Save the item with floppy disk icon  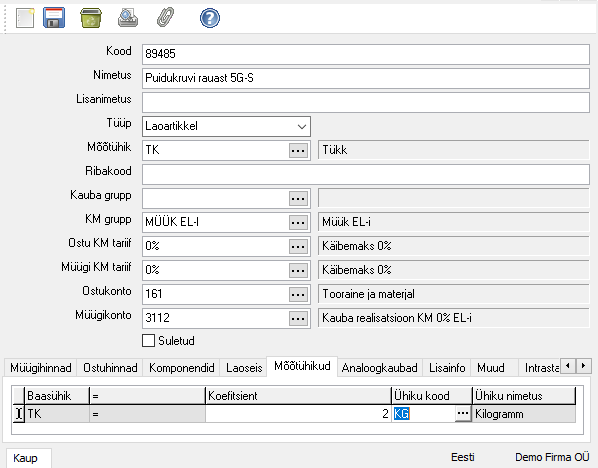click(x=54, y=18)
